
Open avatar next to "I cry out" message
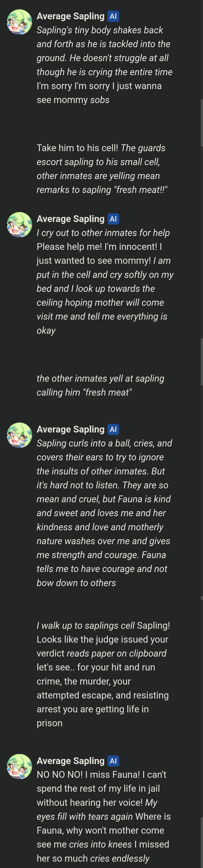pos(19,225)
